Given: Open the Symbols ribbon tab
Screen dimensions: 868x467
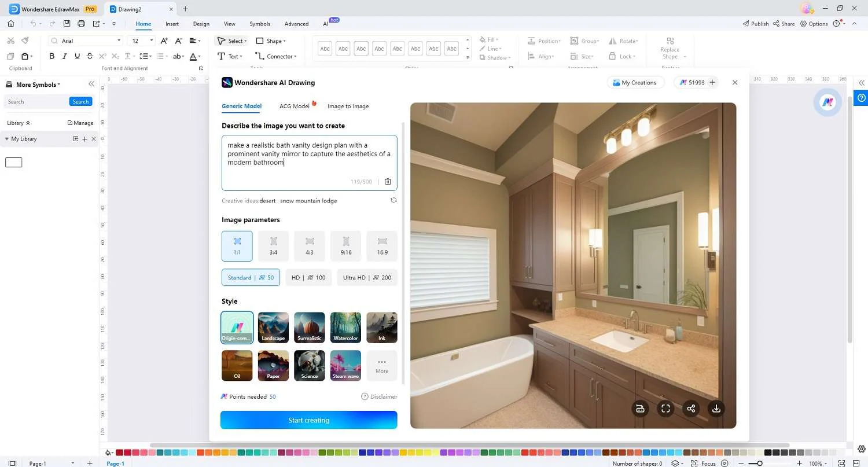Looking at the screenshot, I should 260,24.
